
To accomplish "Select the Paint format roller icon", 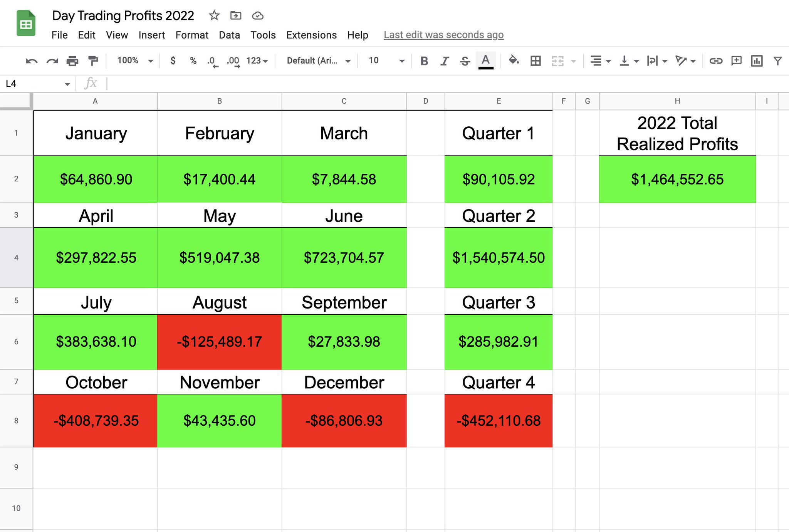I will click(x=93, y=61).
